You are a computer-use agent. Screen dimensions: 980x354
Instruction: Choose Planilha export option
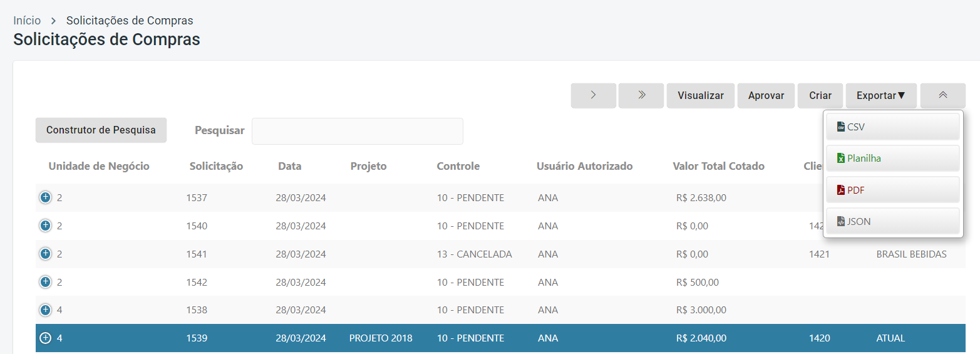(892, 159)
